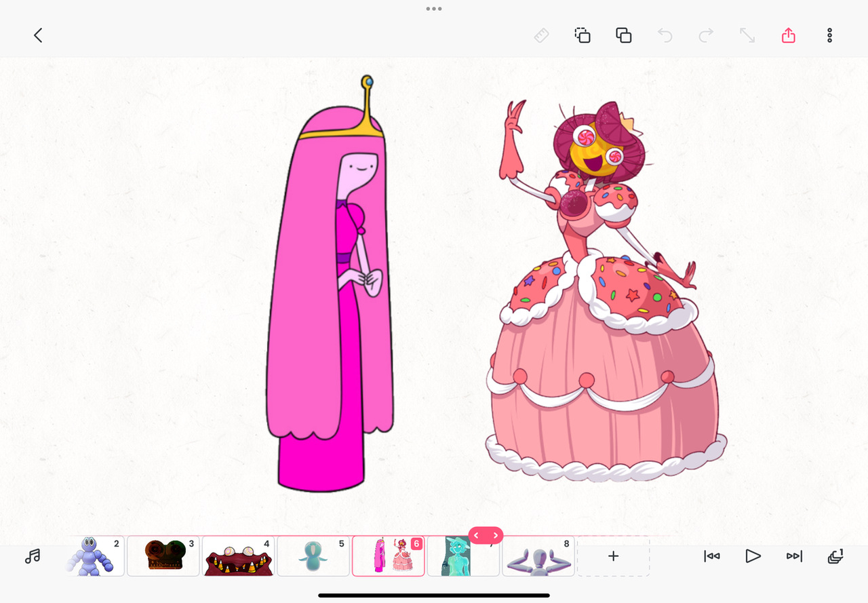The image size is (868, 603).
Task: Add a new frame with plus button
Action: click(613, 556)
